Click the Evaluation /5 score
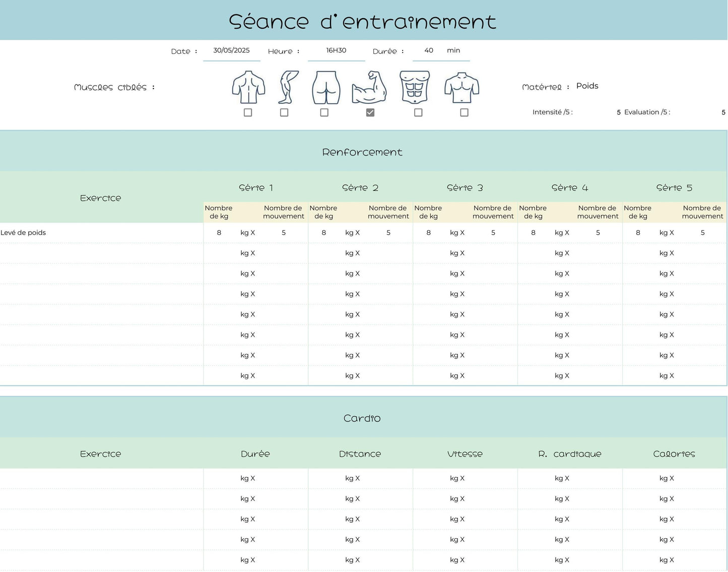This screenshot has height=572, width=728. (x=723, y=112)
